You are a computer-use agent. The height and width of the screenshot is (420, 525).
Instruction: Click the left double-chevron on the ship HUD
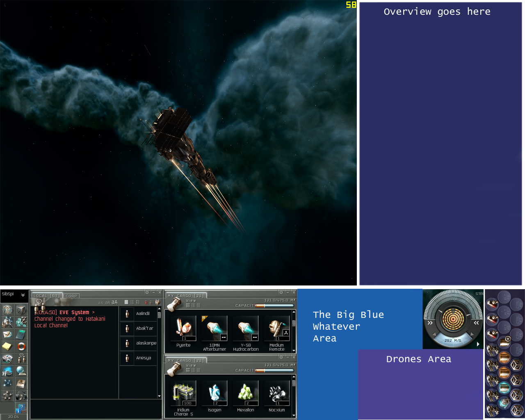point(430,323)
